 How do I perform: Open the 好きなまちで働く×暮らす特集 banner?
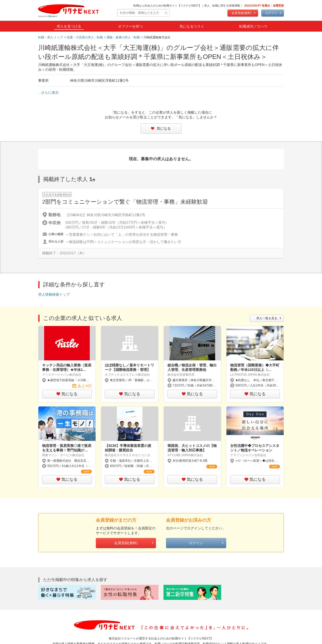67,592
